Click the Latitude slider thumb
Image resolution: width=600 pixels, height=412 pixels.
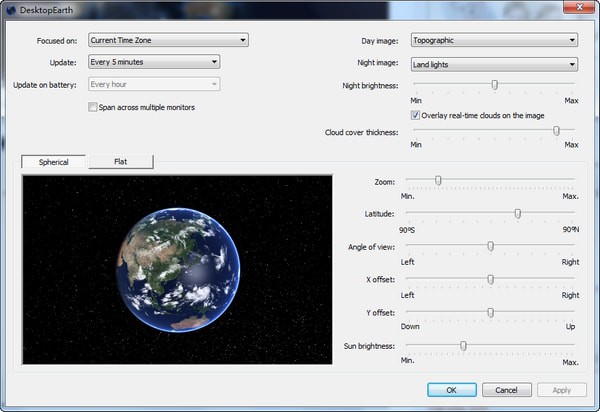click(x=517, y=213)
